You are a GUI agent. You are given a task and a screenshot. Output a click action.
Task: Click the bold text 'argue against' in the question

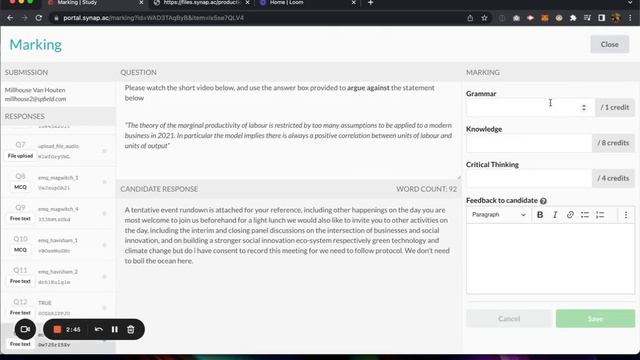coord(368,88)
